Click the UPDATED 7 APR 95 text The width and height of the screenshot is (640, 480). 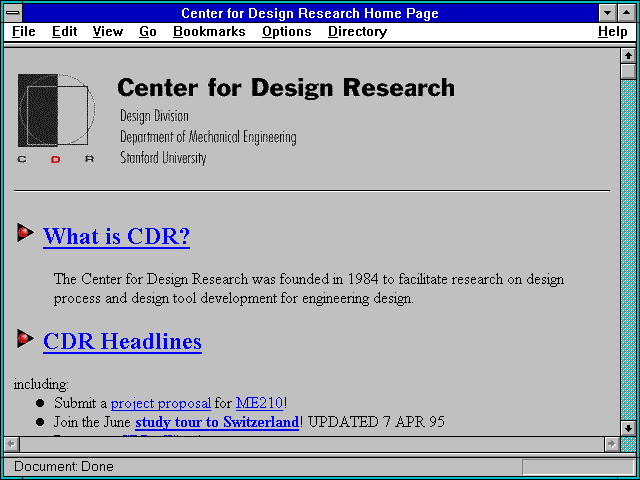point(376,422)
